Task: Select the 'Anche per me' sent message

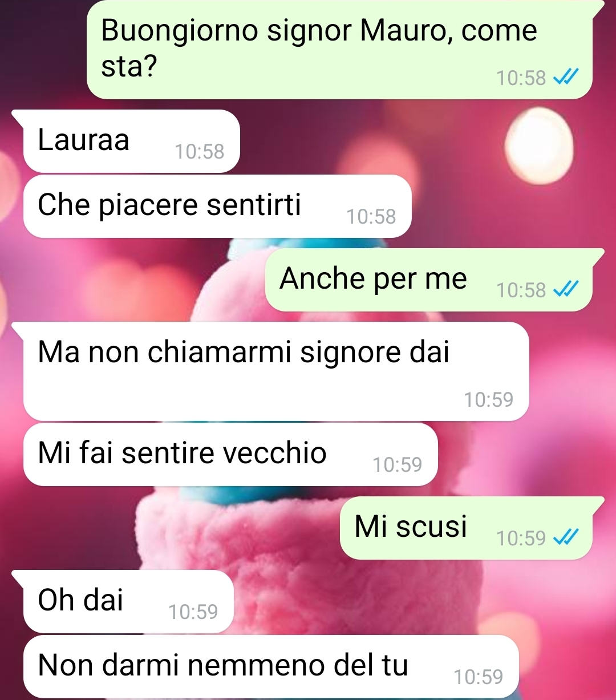Action: point(435,280)
